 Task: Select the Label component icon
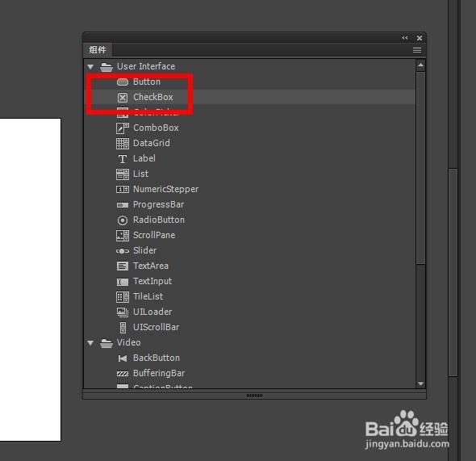(123, 159)
